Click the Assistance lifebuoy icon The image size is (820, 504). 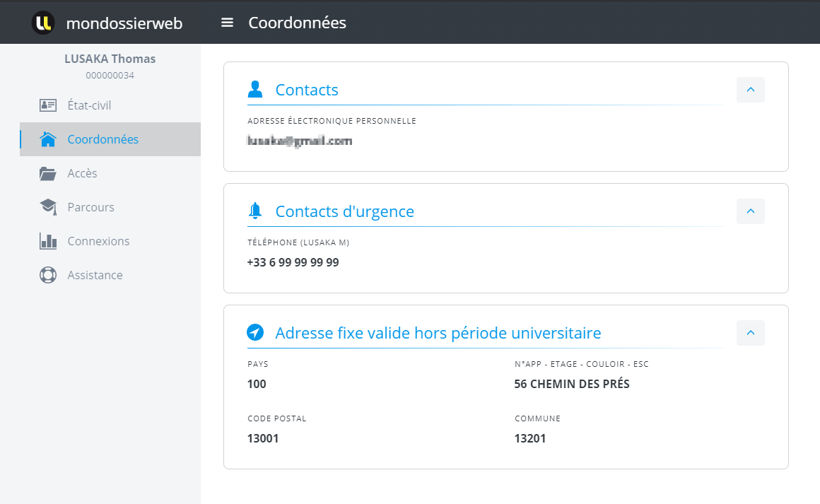(x=48, y=275)
